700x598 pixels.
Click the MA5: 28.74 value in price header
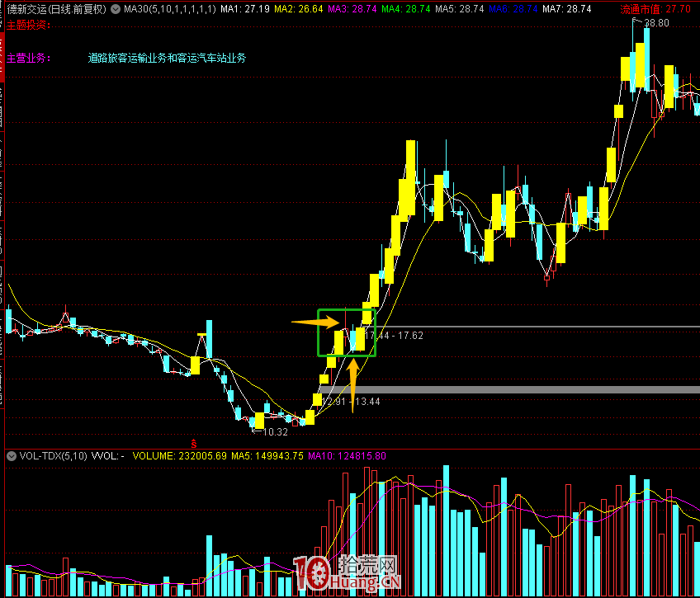(x=459, y=9)
